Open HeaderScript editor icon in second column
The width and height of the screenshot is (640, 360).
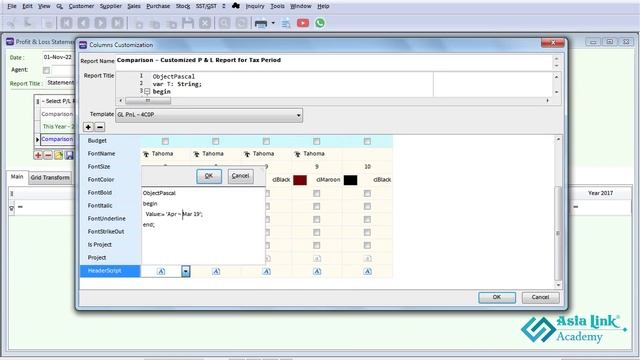216,271
